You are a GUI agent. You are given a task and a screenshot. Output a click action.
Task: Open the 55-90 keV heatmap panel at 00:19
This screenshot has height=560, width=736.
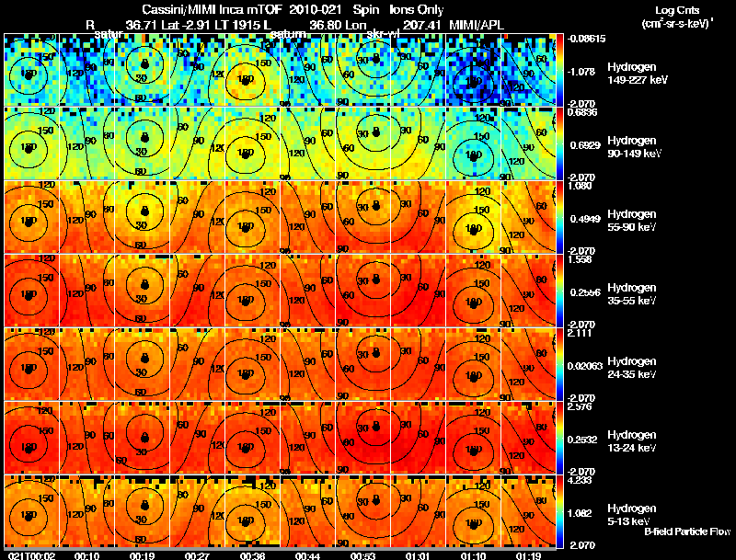143,217
